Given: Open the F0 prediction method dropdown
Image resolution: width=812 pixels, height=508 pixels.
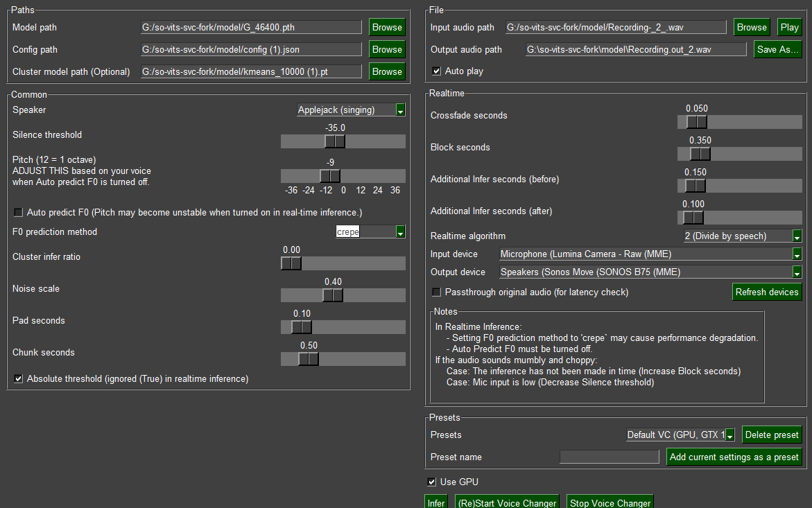Looking at the screenshot, I should click(x=370, y=231).
